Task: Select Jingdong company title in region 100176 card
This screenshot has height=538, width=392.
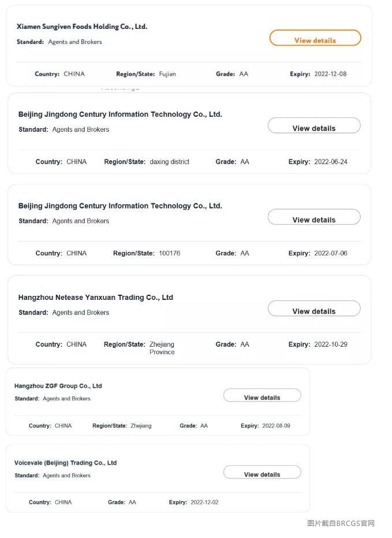Action: coord(120,206)
